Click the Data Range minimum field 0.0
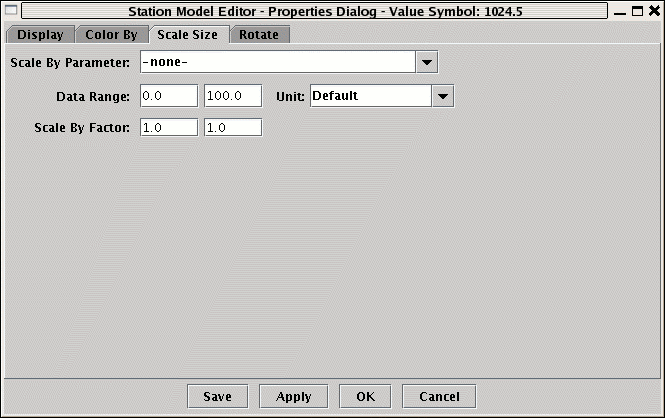Screen dimensions: 665x418 tap(169, 96)
